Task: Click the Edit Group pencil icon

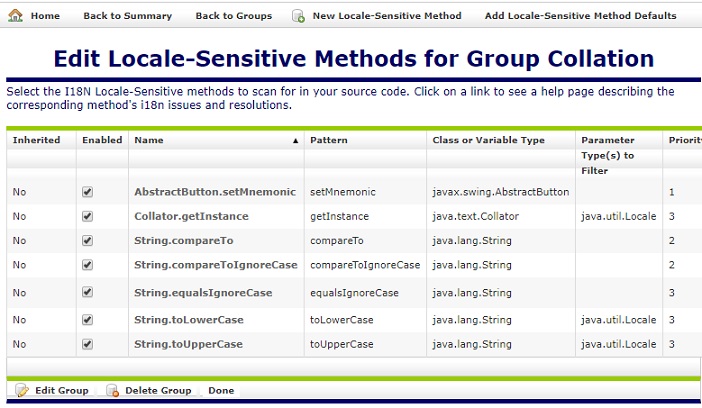Action: pos(22,390)
